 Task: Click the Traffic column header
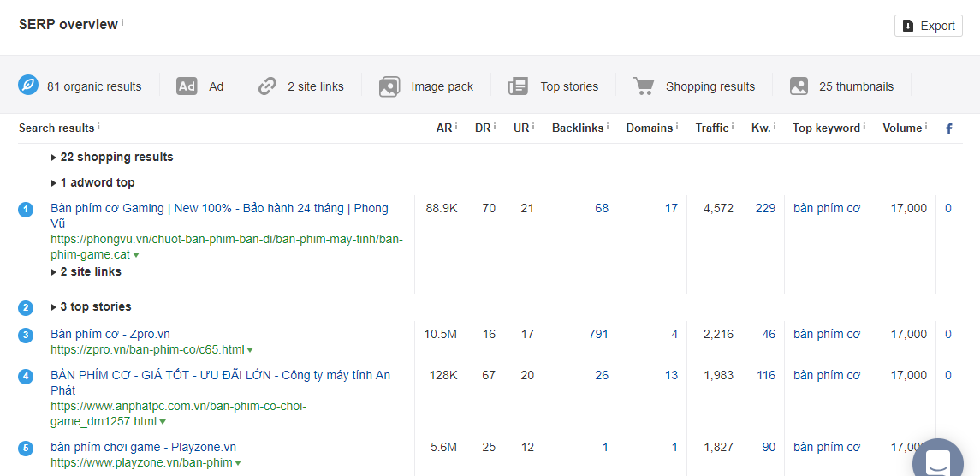pyautogui.click(x=712, y=128)
